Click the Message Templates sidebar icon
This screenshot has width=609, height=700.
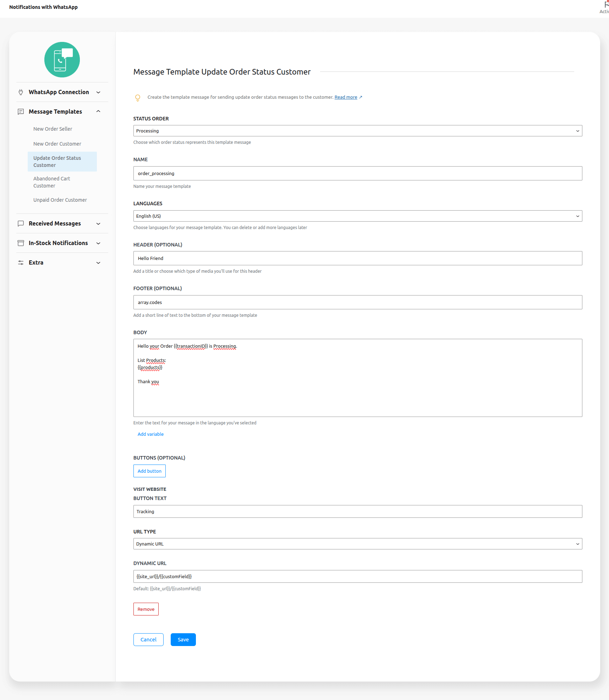click(x=21, y=112)
